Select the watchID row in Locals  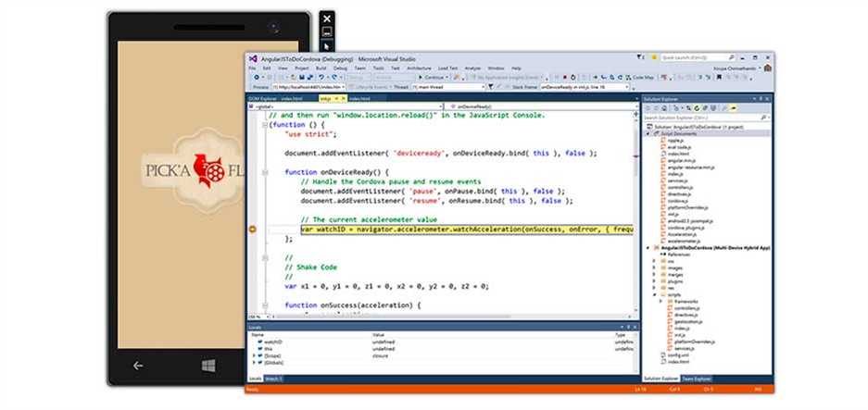point(443,342)
